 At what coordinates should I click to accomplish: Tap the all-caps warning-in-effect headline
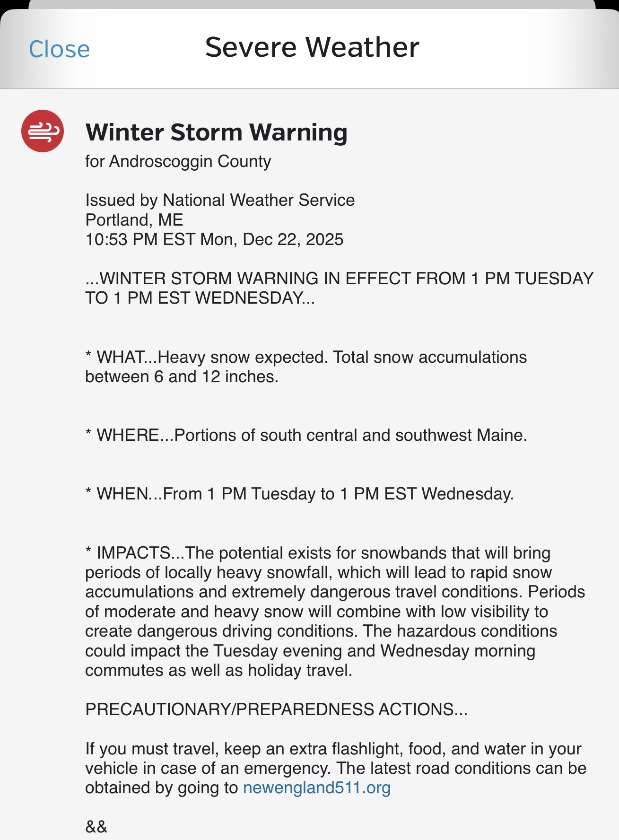pos(339,288)
